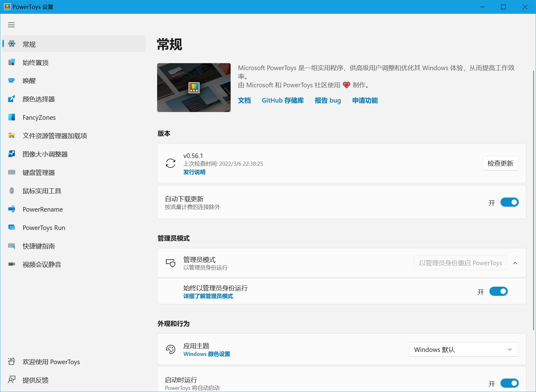Click the PowerToys Run icon

tap(12, 228)
